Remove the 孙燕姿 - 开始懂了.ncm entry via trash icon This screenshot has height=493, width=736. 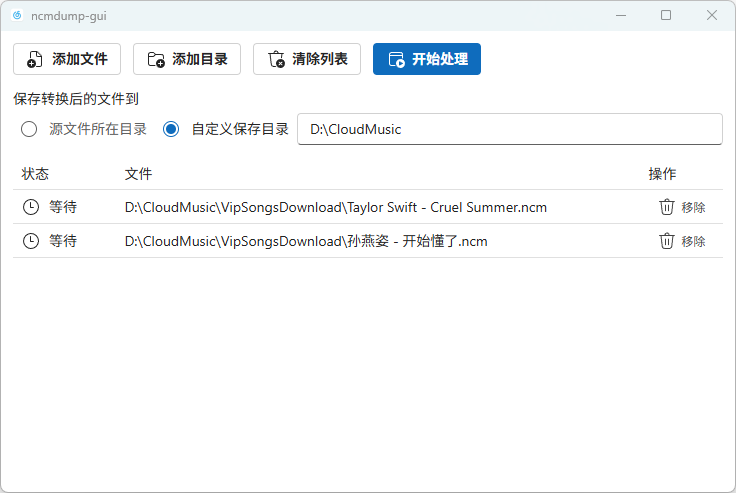(x=667, y=241)
